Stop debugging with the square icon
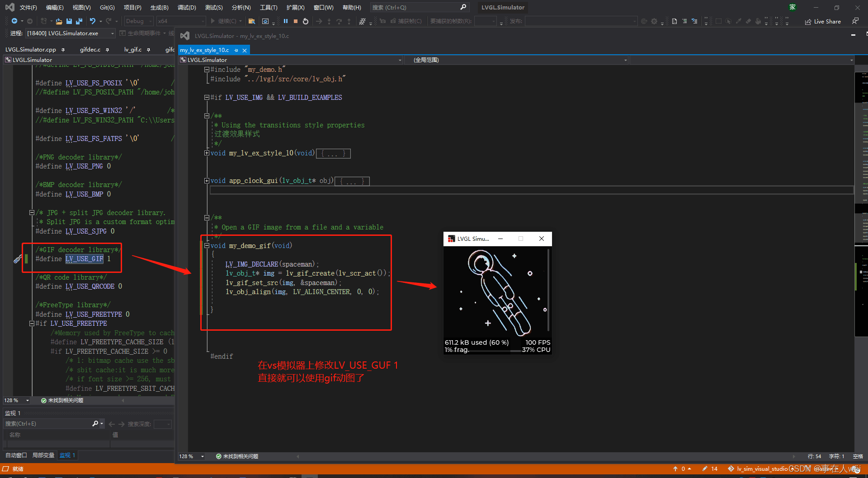Viewport: 868px width, 478px height. [295, 21]
